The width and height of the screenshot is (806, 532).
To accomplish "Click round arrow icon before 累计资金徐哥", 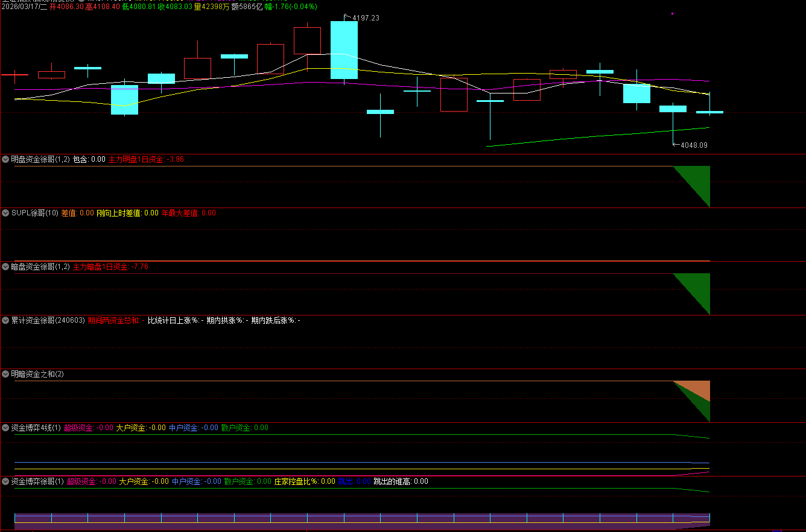I will pyautogui.click(x=5, y=320).
